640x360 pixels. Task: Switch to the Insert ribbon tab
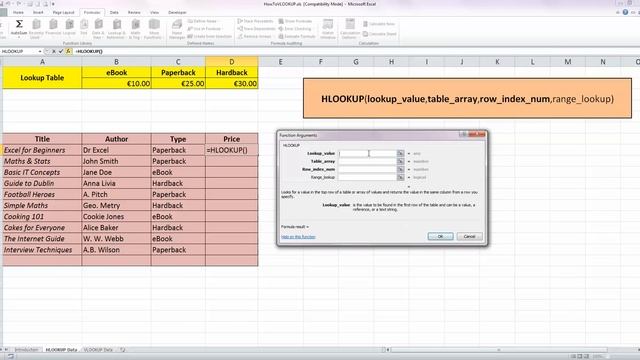point(38,13)
